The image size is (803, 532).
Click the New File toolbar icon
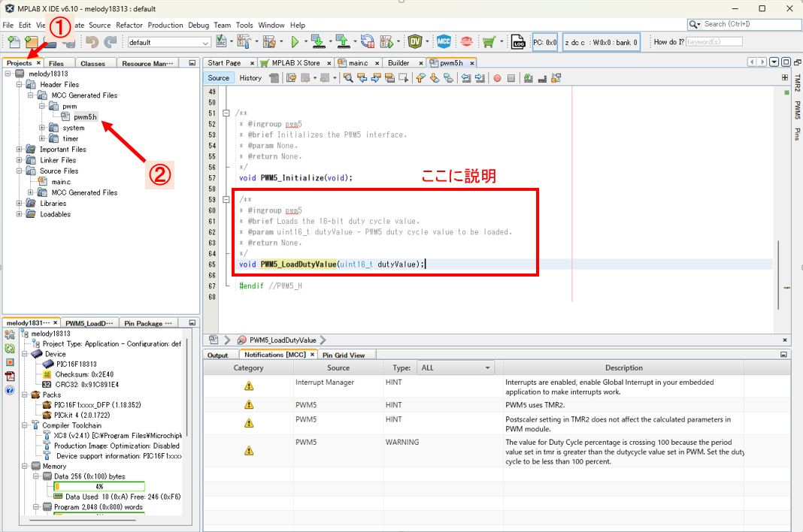pos(14,42)
